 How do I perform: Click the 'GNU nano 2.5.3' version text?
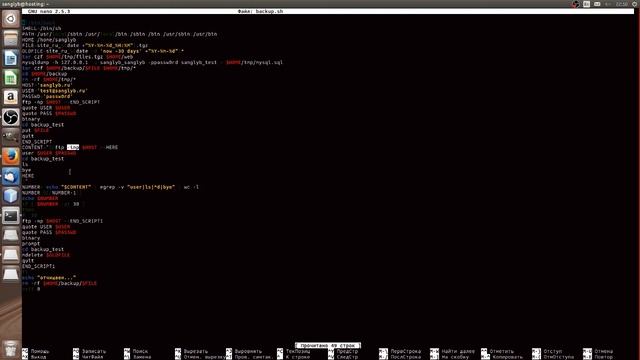(x=49, y=11)
